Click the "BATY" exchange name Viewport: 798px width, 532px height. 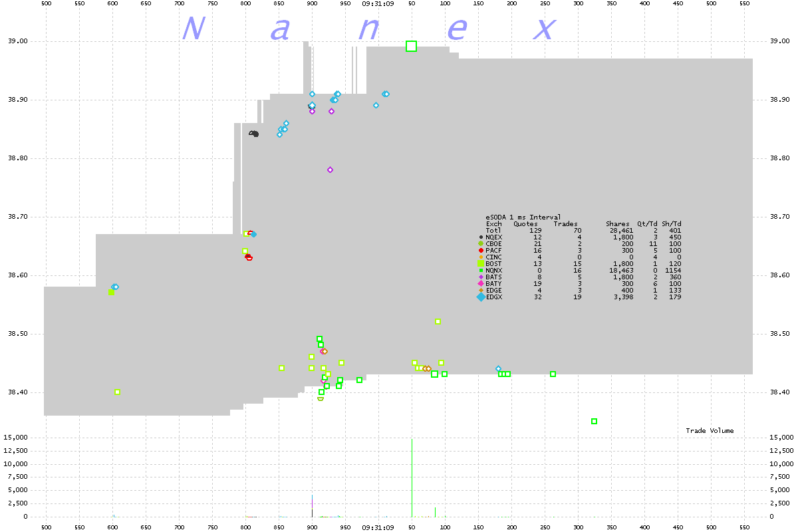tap(494, 283)
